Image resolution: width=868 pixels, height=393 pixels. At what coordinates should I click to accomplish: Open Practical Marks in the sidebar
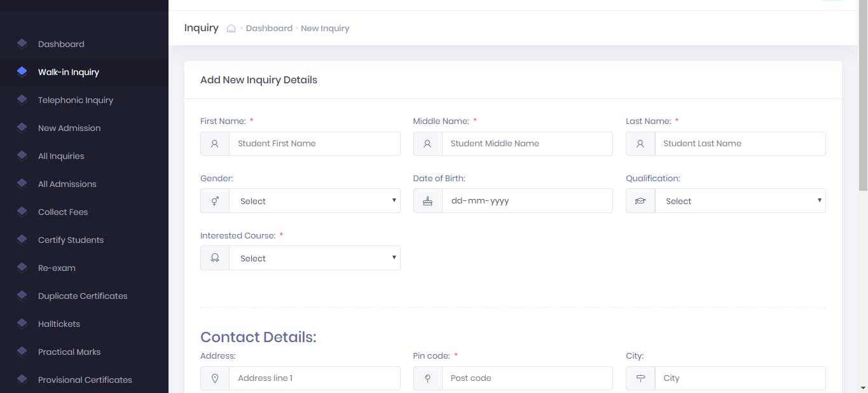[84, 352]
